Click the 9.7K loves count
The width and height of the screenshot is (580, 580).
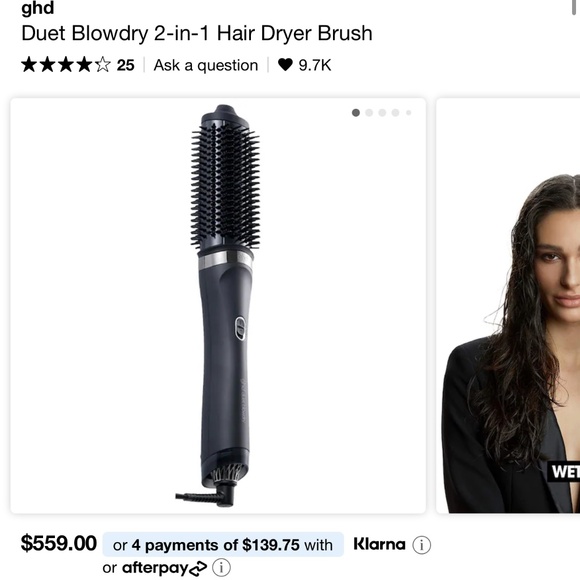(315, 65)
